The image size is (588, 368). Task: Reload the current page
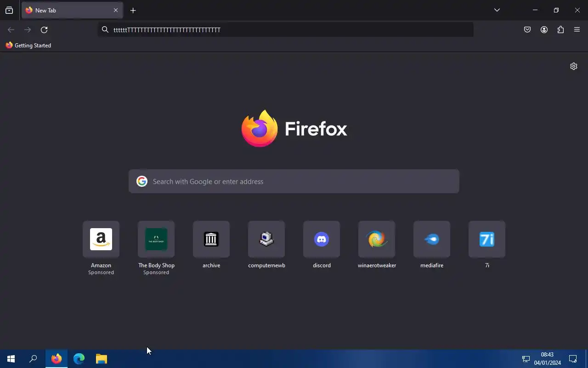[x=44, y=30]
